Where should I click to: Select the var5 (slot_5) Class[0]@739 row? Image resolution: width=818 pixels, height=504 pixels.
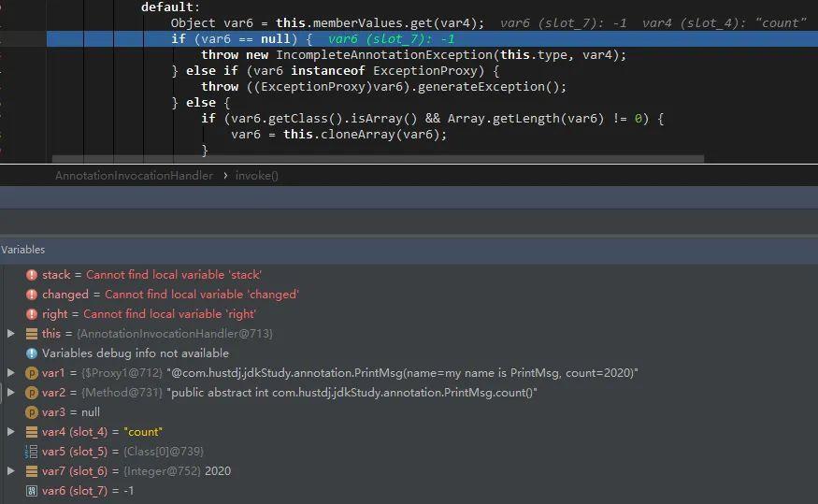[x=409, y=452]
